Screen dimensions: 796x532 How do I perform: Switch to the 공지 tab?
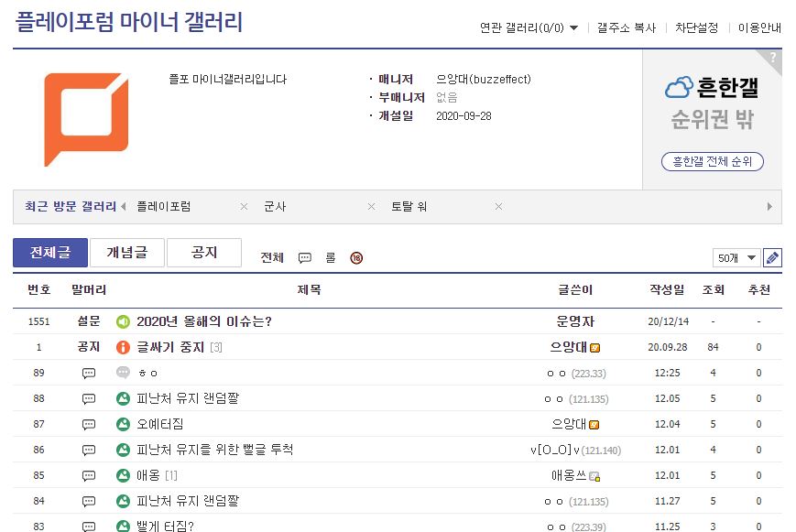pyautogui.click(x=204, y=253)
